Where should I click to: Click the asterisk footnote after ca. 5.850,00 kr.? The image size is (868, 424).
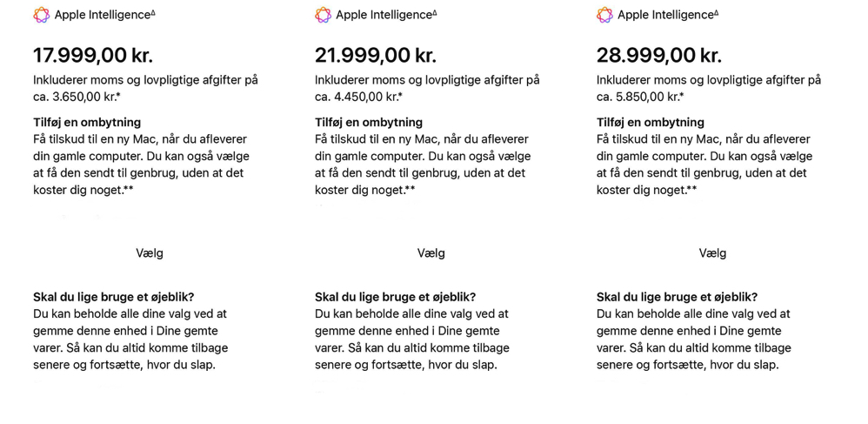(x=682, y=96)
